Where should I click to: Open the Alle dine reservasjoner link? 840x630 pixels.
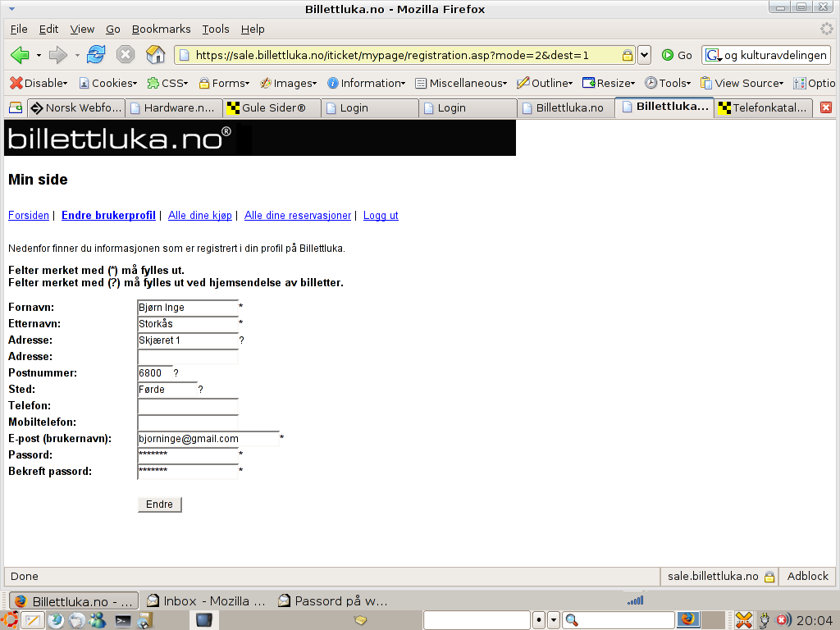click(298, 216)
